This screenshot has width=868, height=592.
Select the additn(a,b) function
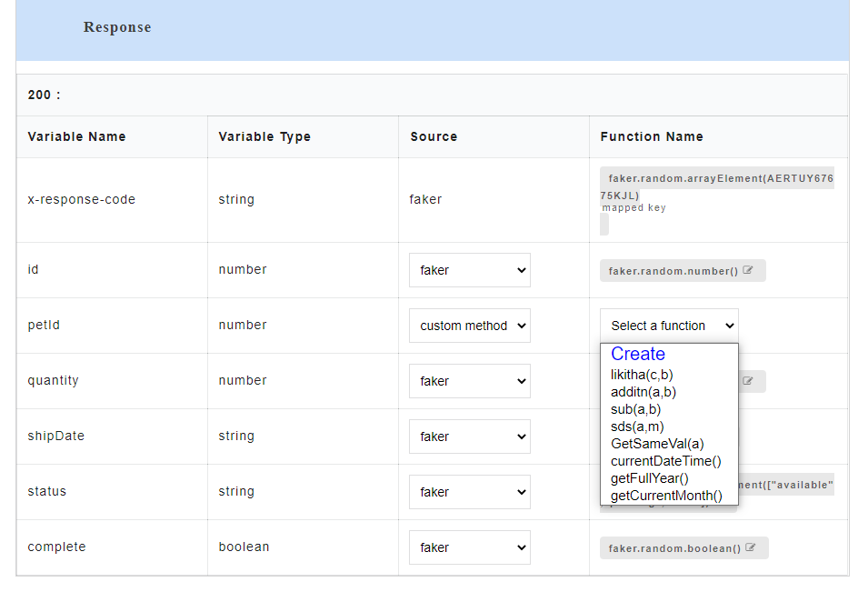click(x=641, y=391)
